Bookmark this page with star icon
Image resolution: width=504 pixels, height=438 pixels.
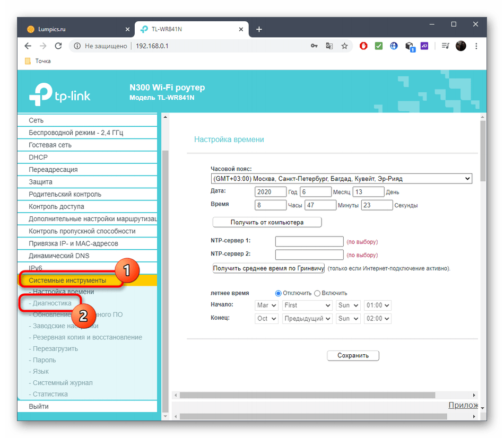coord(344,46)
